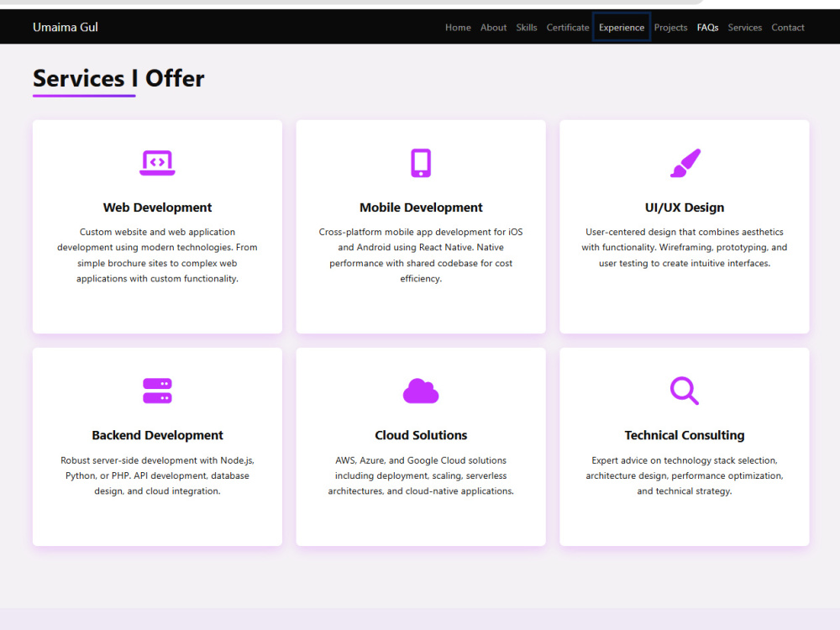Click the Mobile Development phone icon
This screenshot has width=840, height=630.
(421, 163)
